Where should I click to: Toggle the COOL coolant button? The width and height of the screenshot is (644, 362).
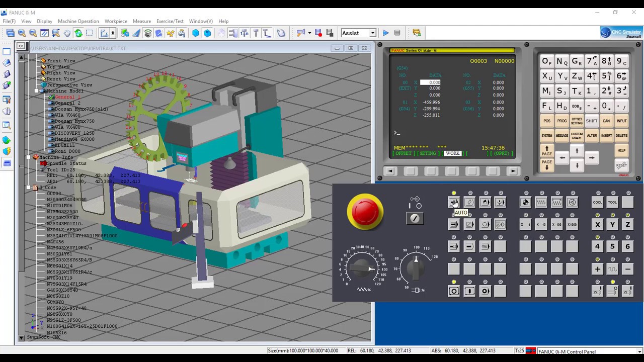click(597, 202)
